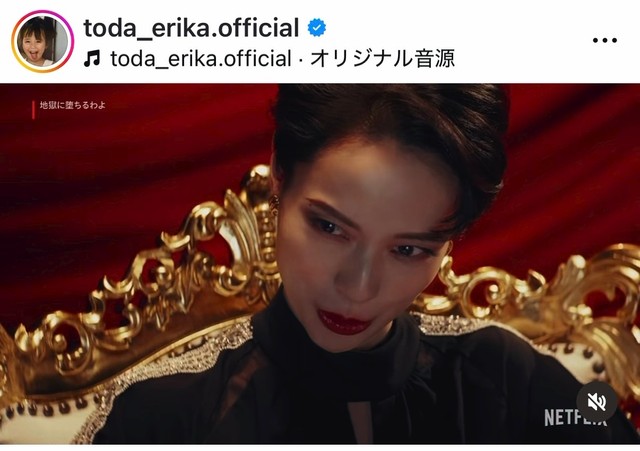640x451 pixels.
Task: Open the toda_erika.official profile picture story
Action: tap(42, 41)
